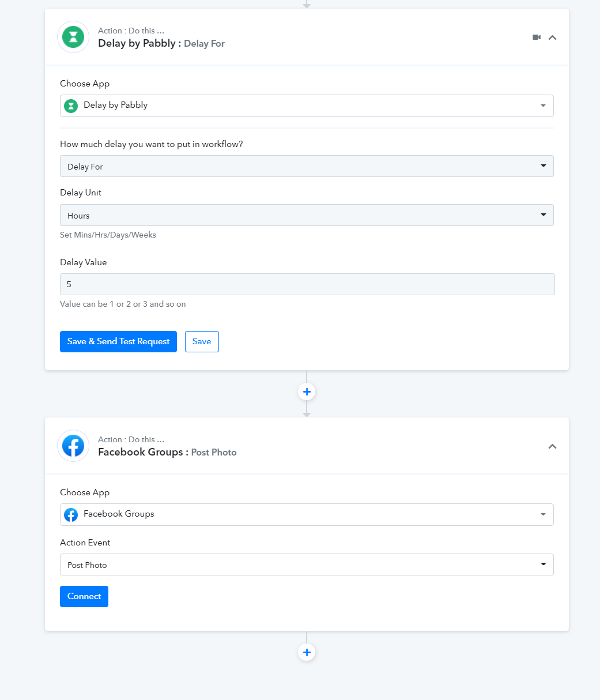Collapse the Delay by Pabbly step
This screenshot has width=600, height=700.
[x=552, y=37]
